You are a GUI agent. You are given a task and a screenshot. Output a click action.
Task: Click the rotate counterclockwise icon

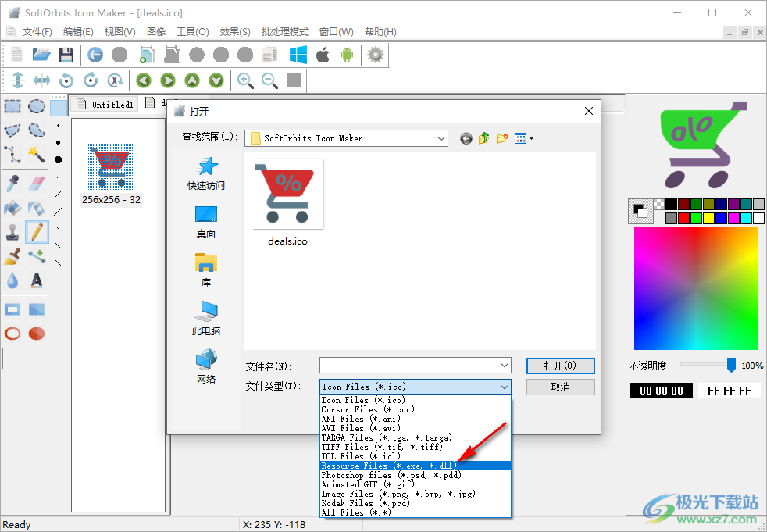(x=66, y=80)
